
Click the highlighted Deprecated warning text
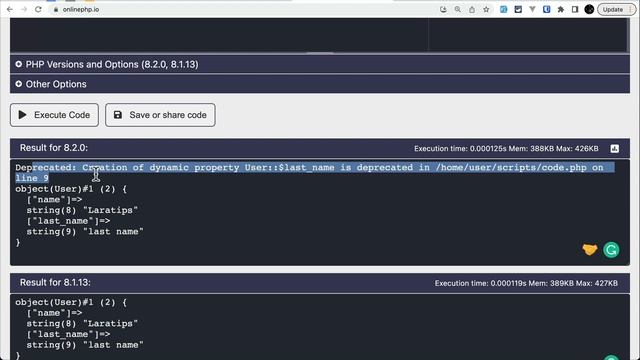pyautogui.click(x=314, y=173)
